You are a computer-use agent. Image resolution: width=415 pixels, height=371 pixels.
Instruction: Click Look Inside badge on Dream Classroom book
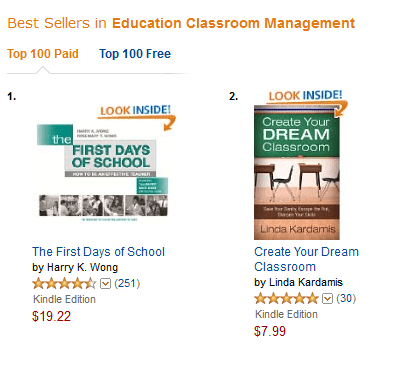click(305, 95)
